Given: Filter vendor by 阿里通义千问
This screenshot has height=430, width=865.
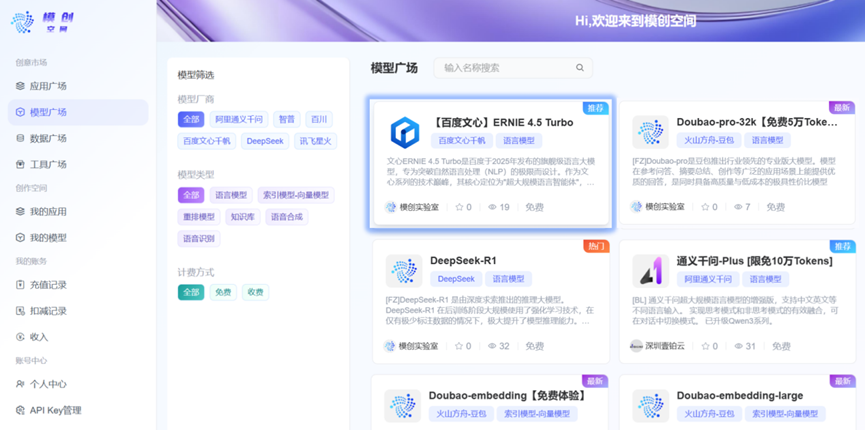Looking at the screenshot, I should 239,119.
